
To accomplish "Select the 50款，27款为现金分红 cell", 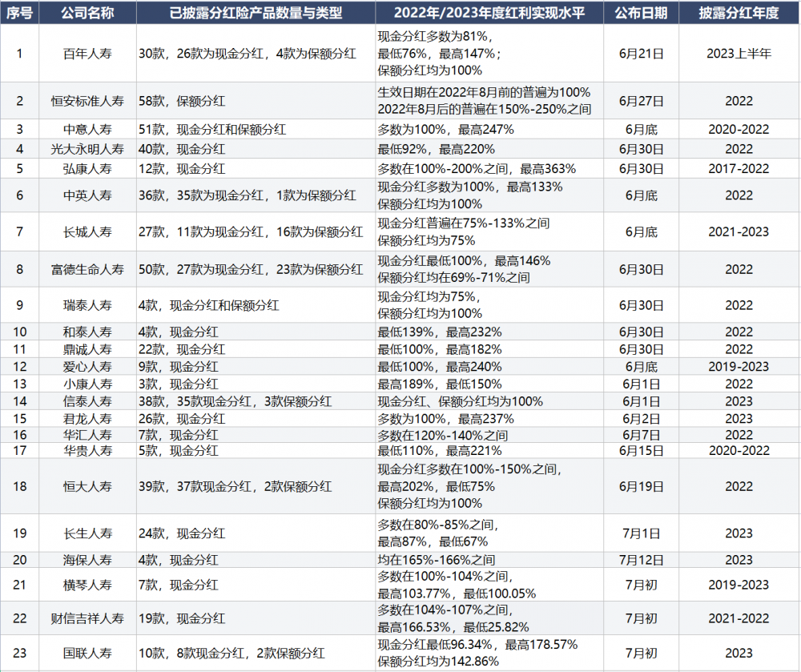I will point(256,269).
